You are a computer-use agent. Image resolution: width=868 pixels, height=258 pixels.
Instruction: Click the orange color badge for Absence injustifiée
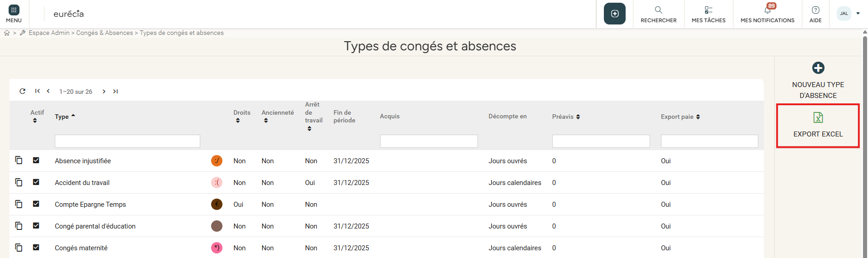coord(217,161)
